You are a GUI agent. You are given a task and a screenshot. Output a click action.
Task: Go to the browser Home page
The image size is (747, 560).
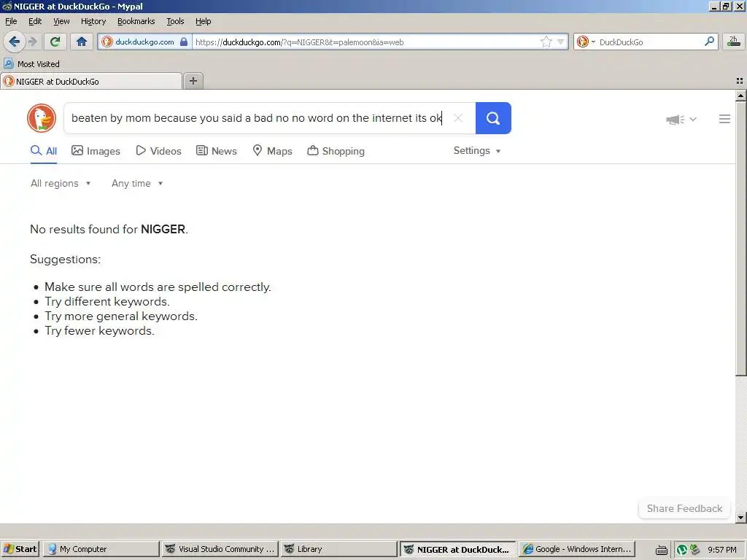pyautogui.click(x=82, y=42)
